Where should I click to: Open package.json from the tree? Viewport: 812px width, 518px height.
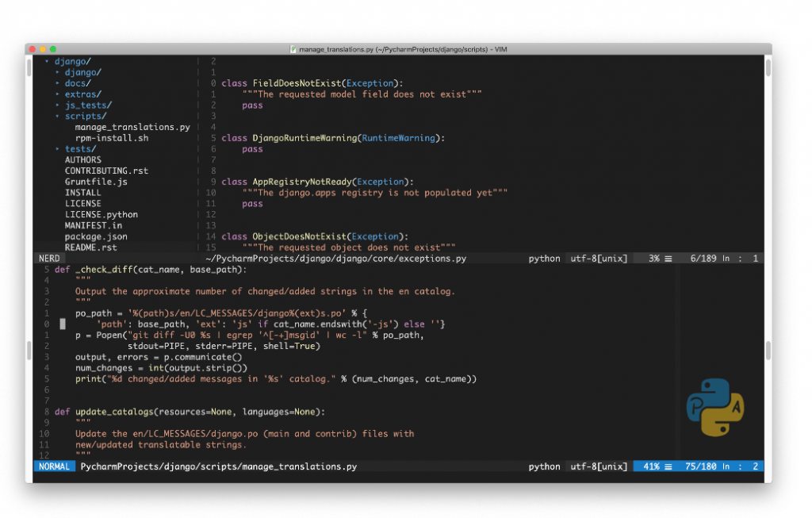click(96, 236)
